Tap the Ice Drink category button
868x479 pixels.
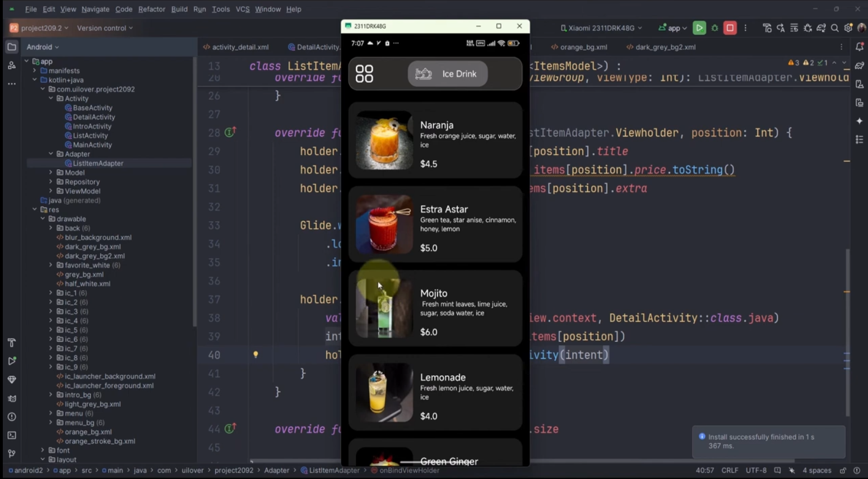pyautogui.click(x=448, y=73)
